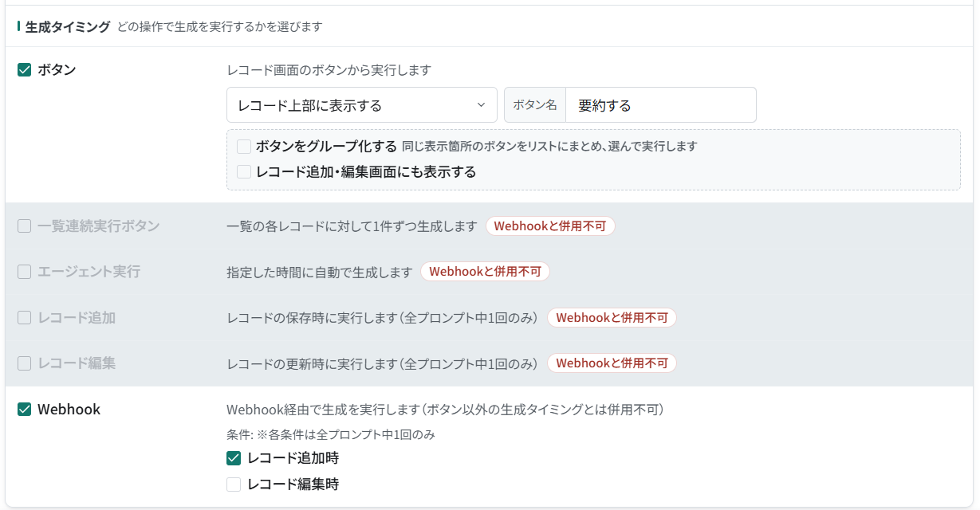
Task: Uncheck the ボタン checkbox
Action: click(24, 70)
